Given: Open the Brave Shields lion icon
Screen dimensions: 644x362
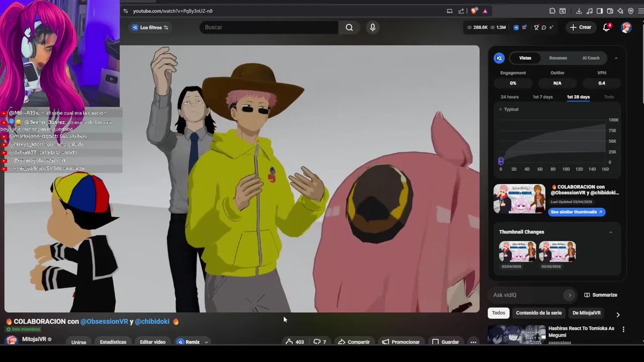Looking at the screenshot, I should (474, 11).
